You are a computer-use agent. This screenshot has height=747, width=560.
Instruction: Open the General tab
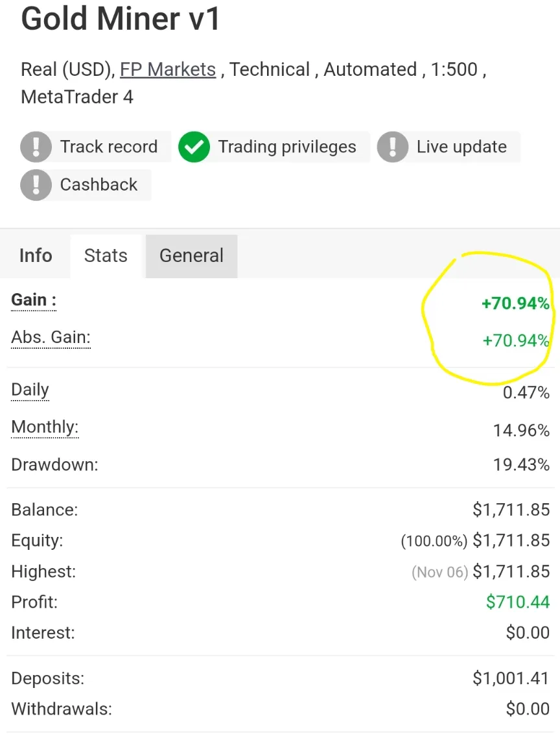pyautogui.click(x=191, y=256)
